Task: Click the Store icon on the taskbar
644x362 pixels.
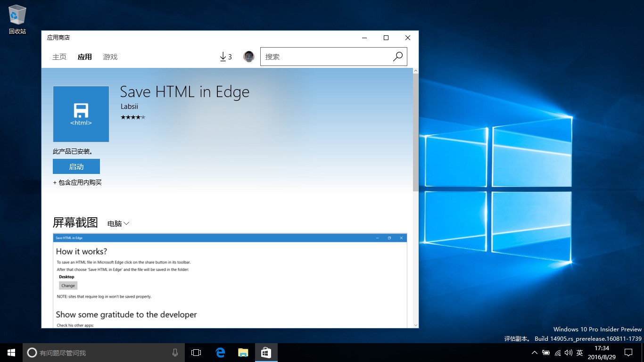Action: (266, 353)
